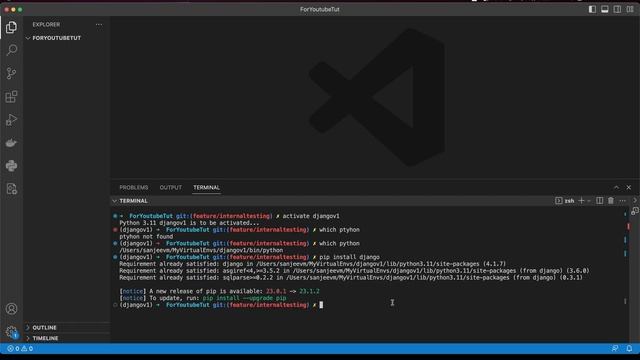Click the 'which python' command text
Image resolution: width=640 pixels, height=360 pixels.
tap(339, 243)
